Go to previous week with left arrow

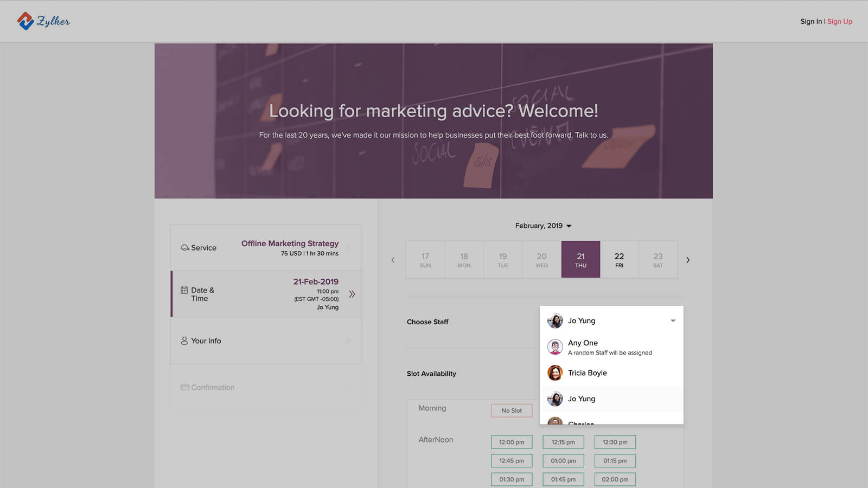pyautogui.click(x=393, y=260)
